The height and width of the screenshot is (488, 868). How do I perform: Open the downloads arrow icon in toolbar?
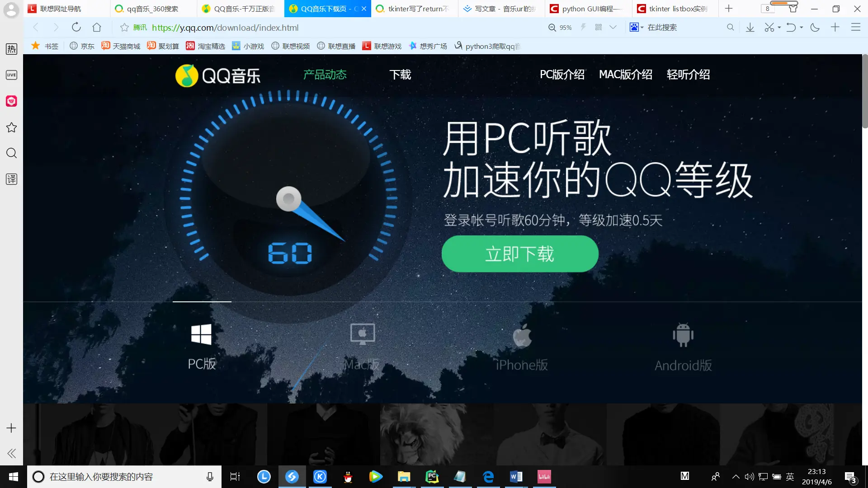point(750,28)
